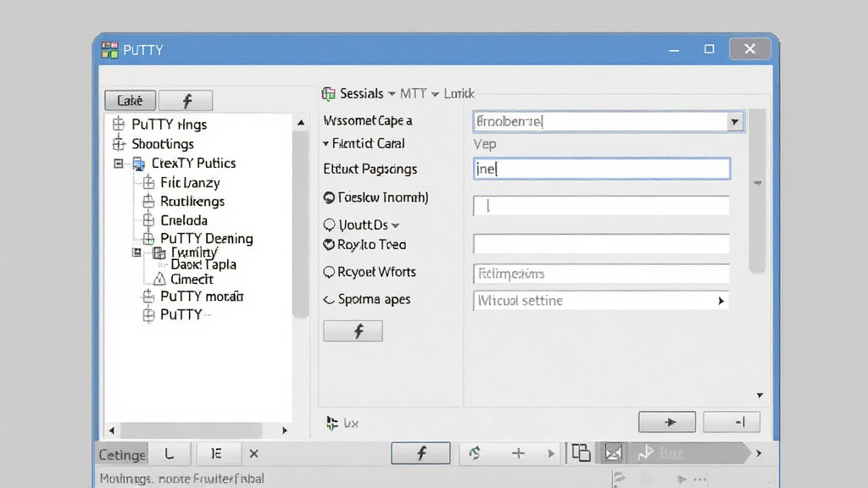868x488 pixels.
Task: Click the Royłto Tœa text field
Action: tap(601, 244)
